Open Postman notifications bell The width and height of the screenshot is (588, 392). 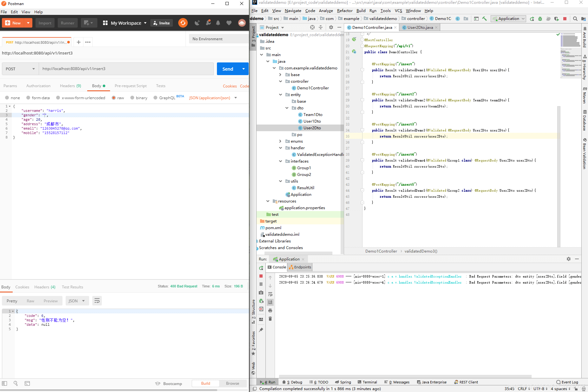(218, 23)
